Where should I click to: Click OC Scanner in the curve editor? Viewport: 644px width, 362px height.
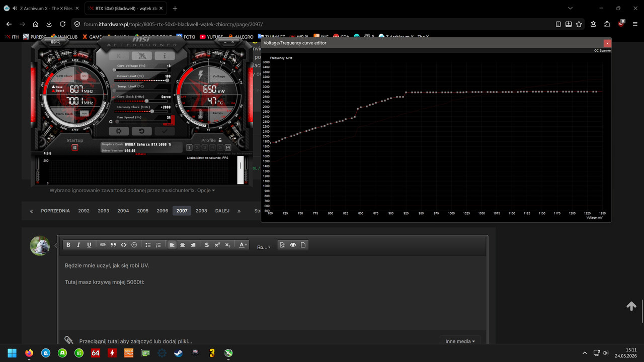point(602,51)
